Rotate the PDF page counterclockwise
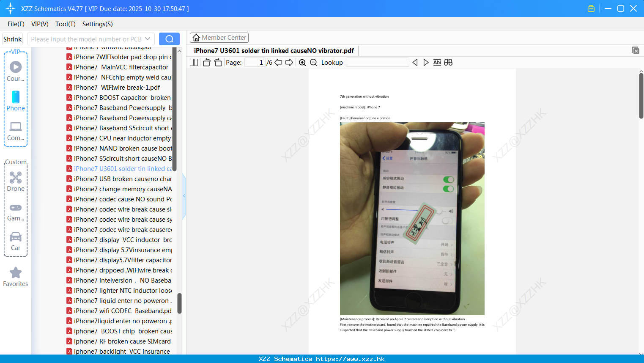Image resolution: width=644 pixels, height=363 pixels. [x=206, y=63]
